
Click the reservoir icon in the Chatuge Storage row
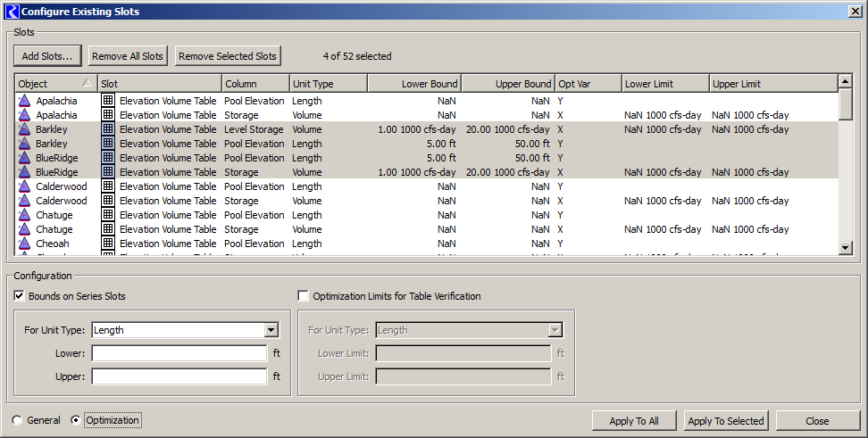tap(24, 229)
